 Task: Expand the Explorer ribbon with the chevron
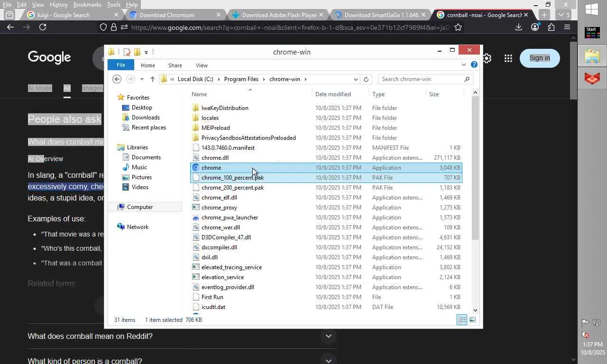[x=463, y=65]
